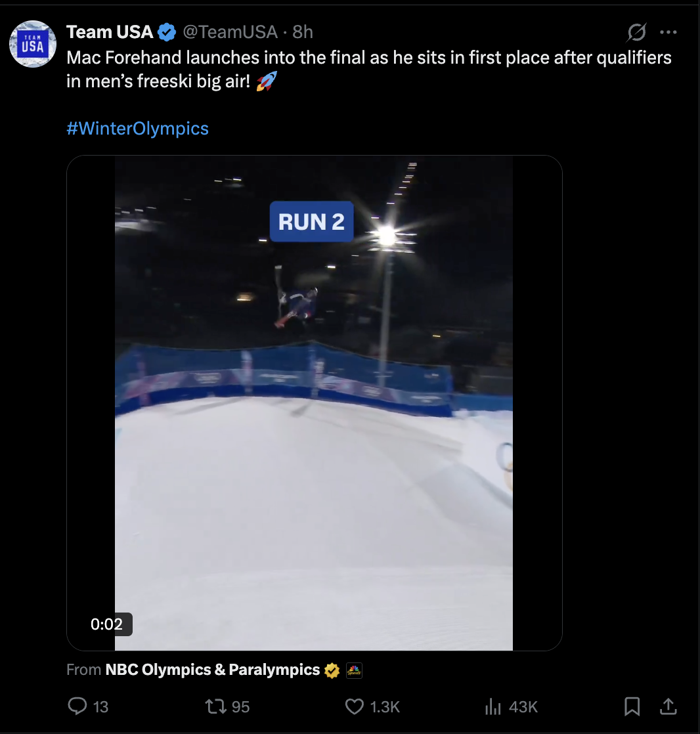Screen dimensions: 700x734
Task: Click the blue verified badge beside Team USA
Action: click(167, 32)
